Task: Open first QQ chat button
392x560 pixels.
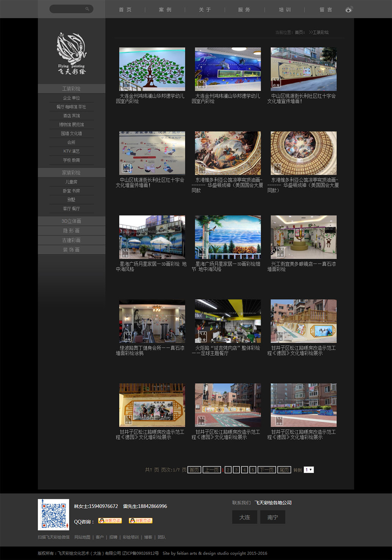Action: [110, 521]
